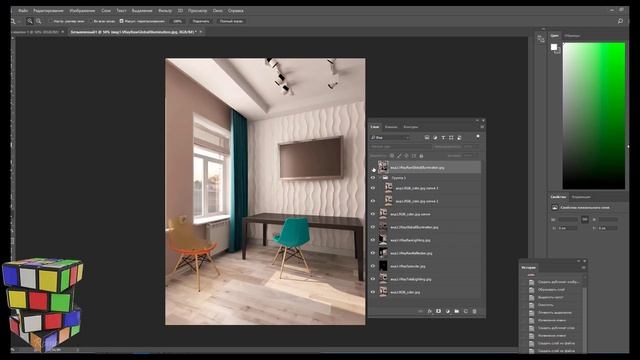Click the create new group folder icon
The width and height of the screenshot is (640, 360).
click(456, 311)
